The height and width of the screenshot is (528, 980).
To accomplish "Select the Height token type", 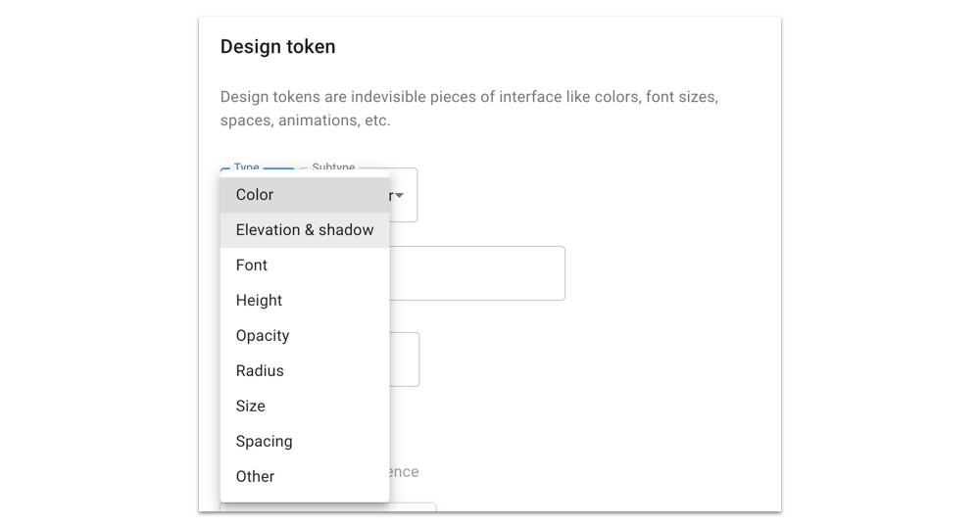I will pos(259,301).
